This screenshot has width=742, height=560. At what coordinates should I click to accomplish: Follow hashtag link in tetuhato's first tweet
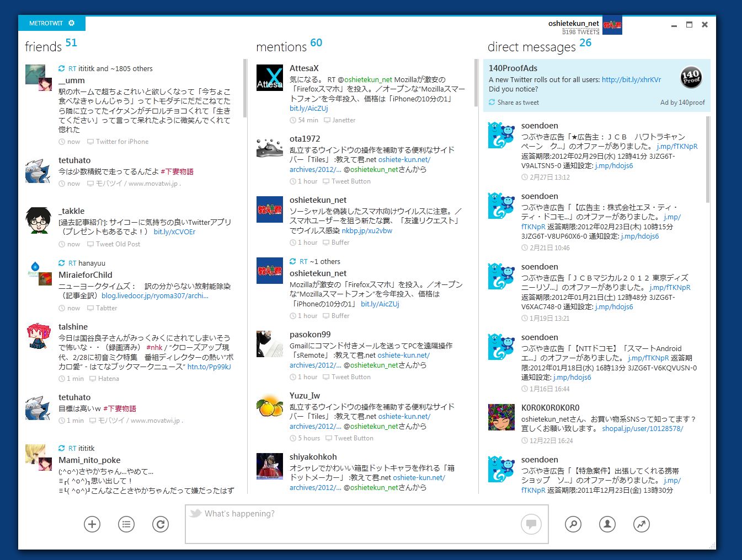tap(177, 171)
